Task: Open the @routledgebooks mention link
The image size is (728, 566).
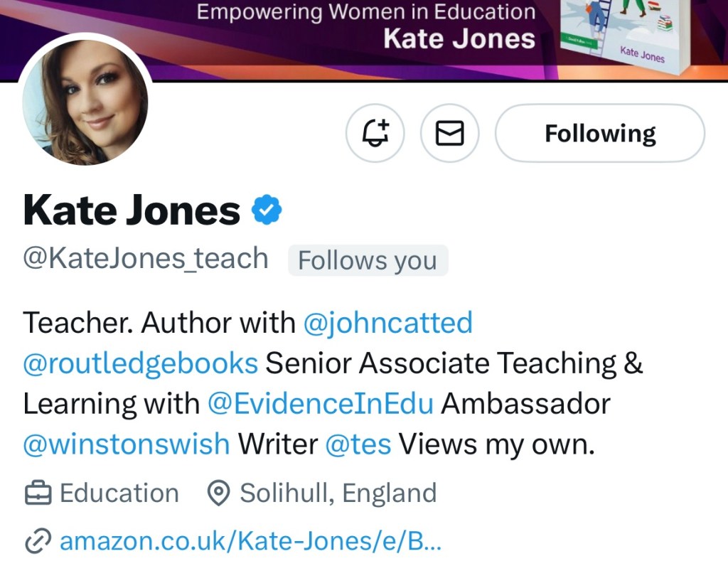Action: pos(140,363)
